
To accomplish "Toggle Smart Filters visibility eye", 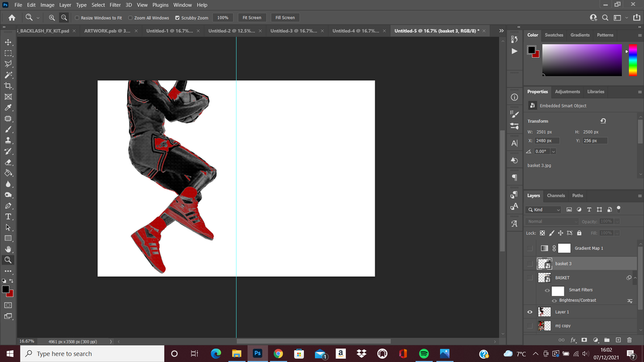I will (x=547, y=291).
